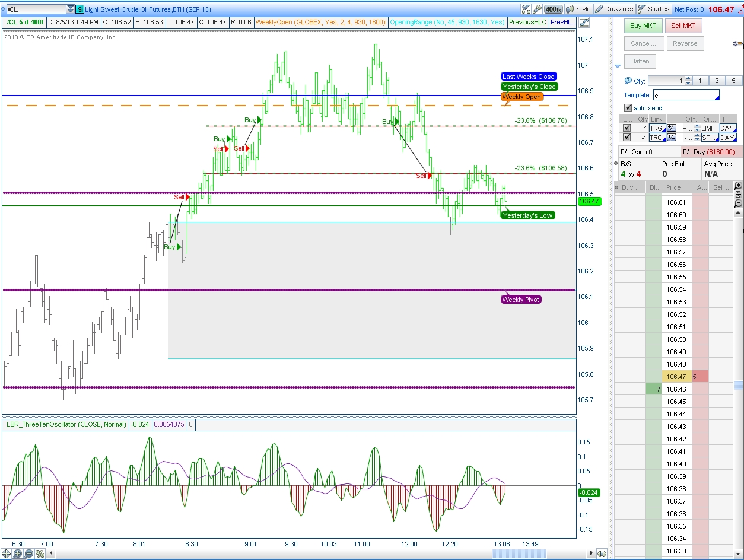Toggle the auto send checkbox

pyautogui.click(x=628, y=108)
